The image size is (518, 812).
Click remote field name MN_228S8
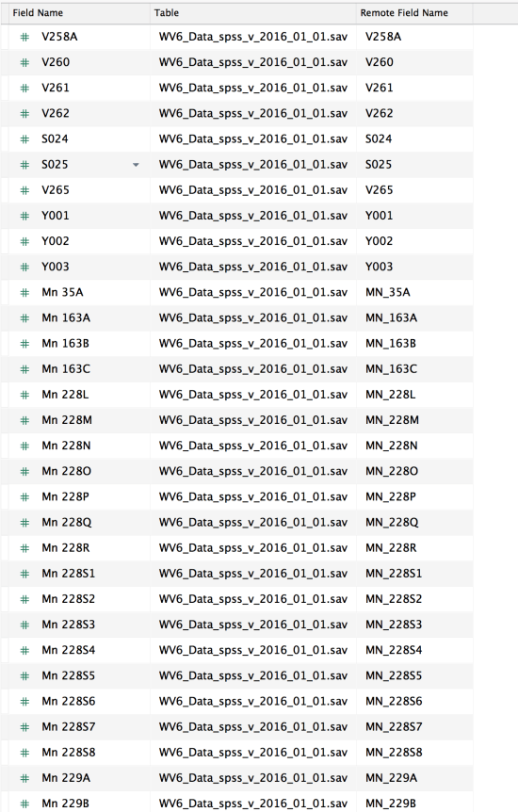[394, 753]
